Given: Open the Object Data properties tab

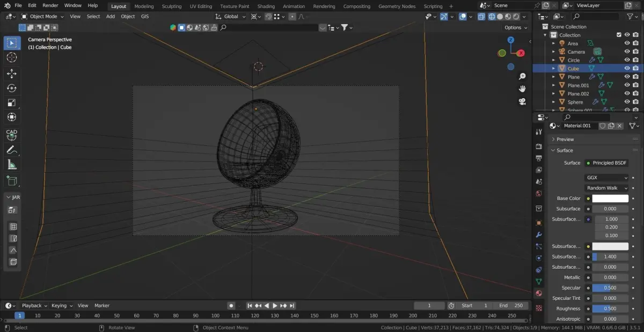Looking at the screenshot, I should [539, 282].
